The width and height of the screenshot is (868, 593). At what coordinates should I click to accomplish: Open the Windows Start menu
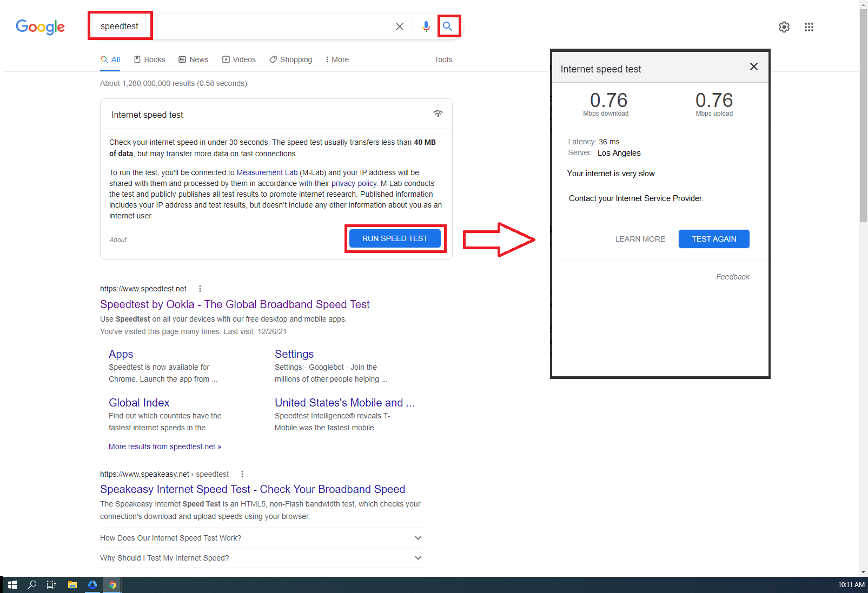[12, 585]
